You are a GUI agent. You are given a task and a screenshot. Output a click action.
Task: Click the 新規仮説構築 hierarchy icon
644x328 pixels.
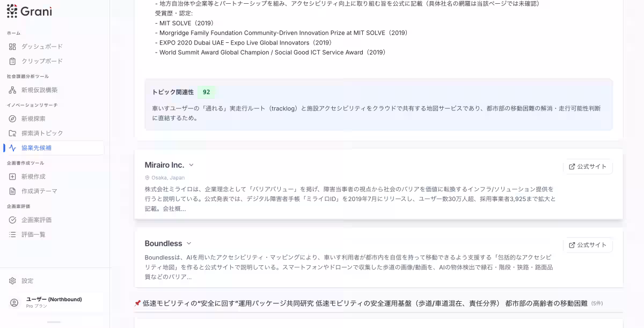pos(13,90)
